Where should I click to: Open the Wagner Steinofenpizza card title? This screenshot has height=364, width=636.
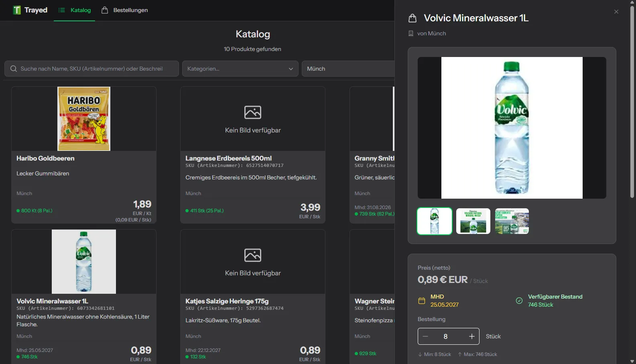374,301
